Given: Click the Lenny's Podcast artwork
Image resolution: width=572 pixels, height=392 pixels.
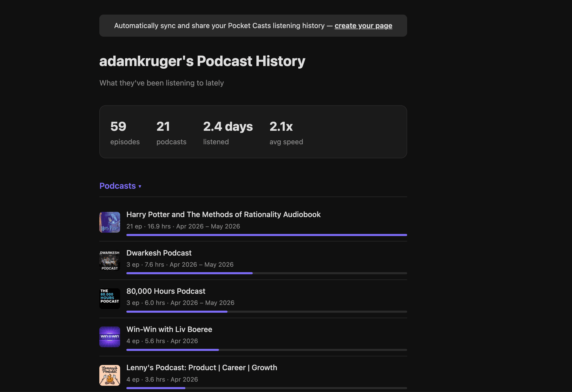Looking at the screenshot, I should pyautogui.click(x=110, y=375).
